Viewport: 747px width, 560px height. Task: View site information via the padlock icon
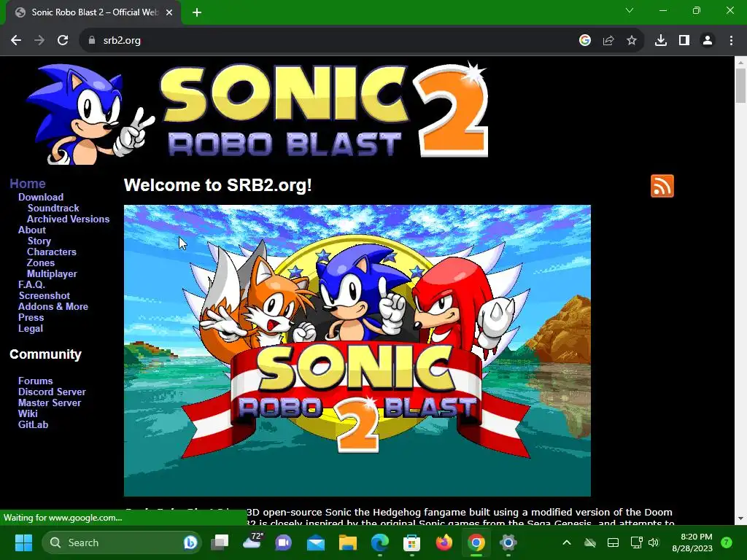92,41
